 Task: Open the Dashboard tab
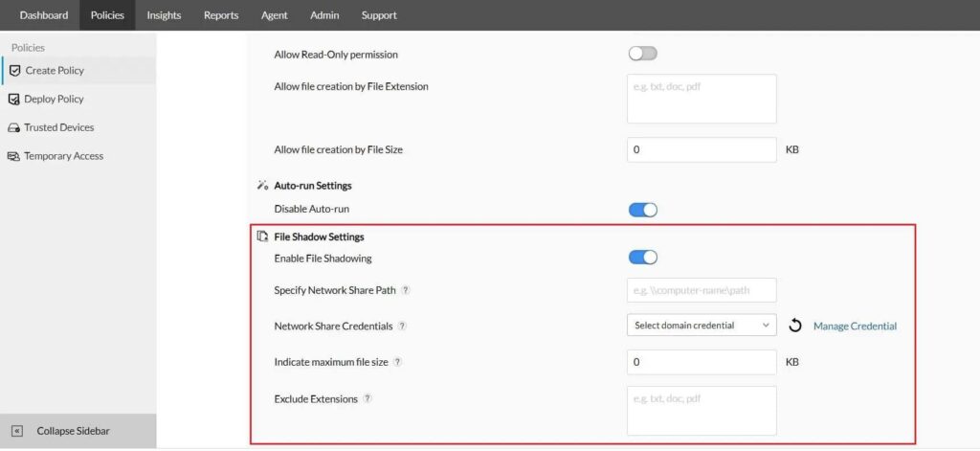tap(44, 15)
